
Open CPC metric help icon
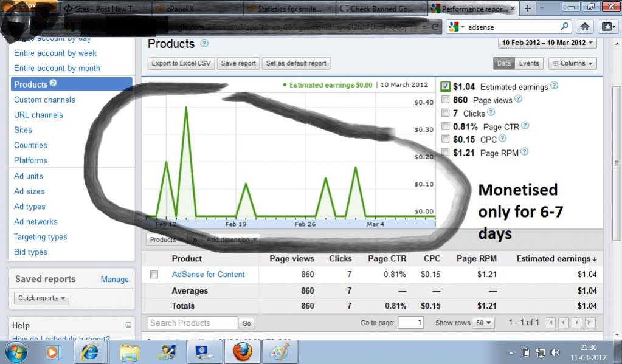coord(503,139)
